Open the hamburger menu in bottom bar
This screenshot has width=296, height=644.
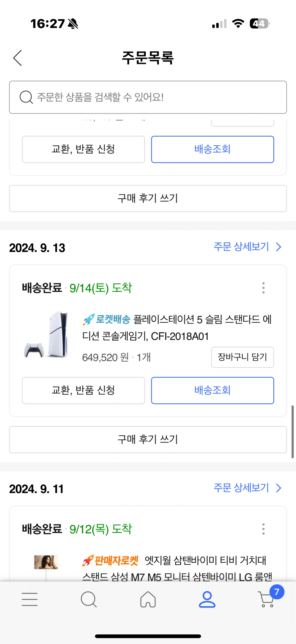pyautogui.click(x=29, y=599)
